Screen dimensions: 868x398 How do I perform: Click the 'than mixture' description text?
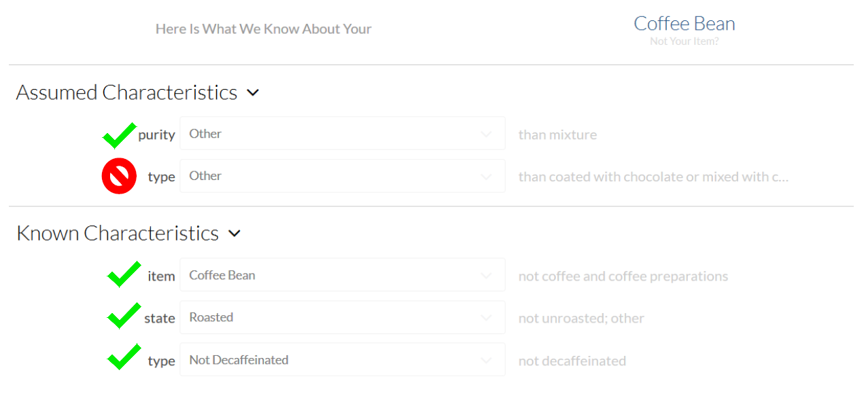[557, 134]
